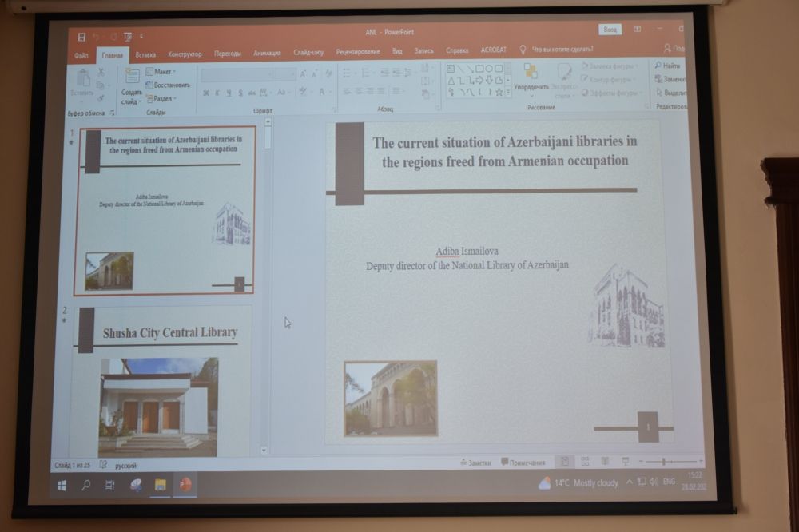799x532 pixels.
Task: Click the Decrease font size icon
Action: coord(315,74)
